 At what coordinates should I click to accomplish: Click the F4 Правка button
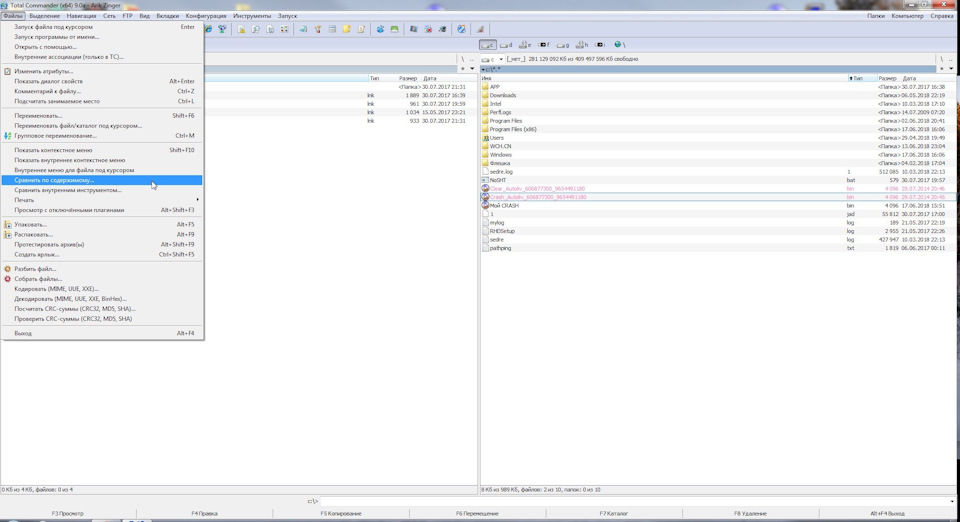point(204,513)
